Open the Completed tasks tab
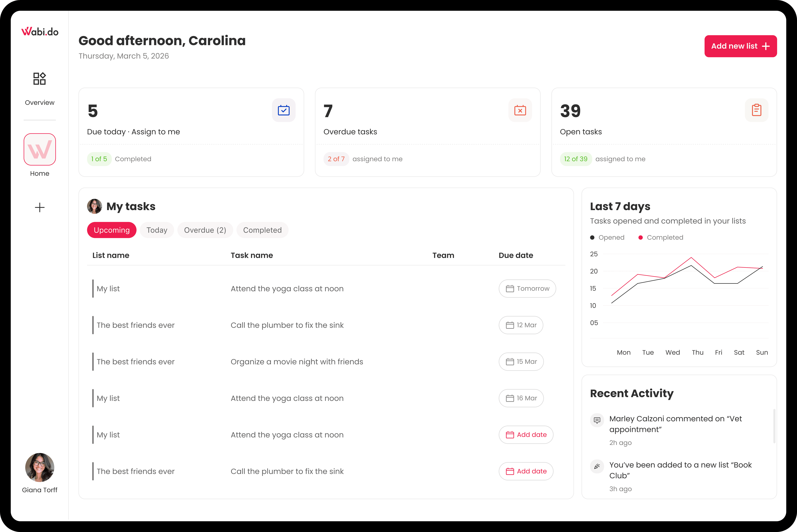 pos(262,230)
